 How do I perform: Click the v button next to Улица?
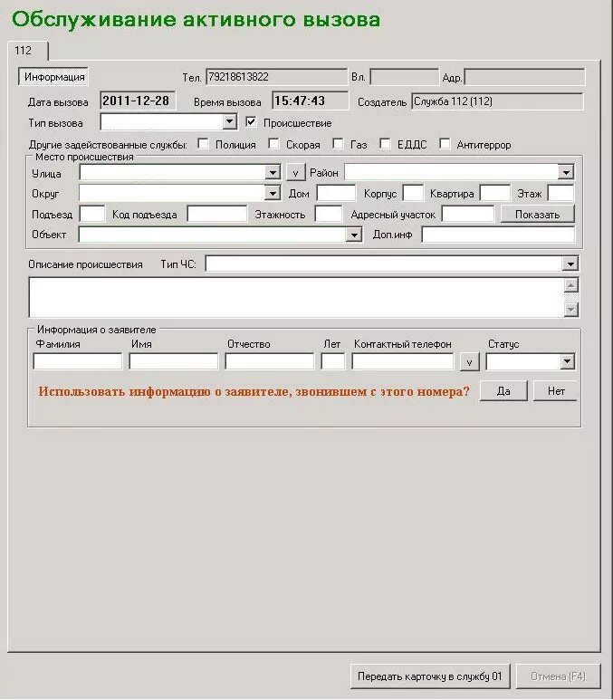[x=295, y=172]
